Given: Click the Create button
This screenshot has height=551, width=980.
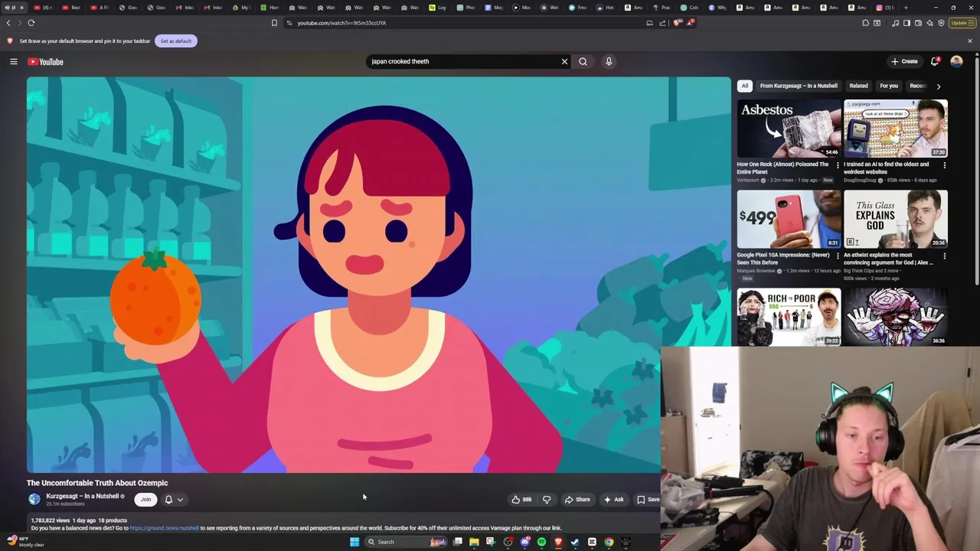Looking at the screenshot, I should coord(904,61).
